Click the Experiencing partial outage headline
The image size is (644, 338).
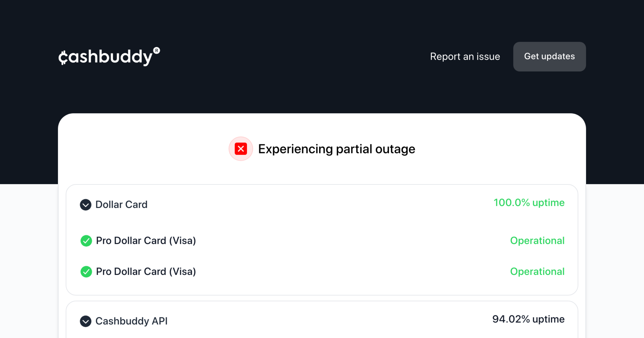tap(337, 149)
